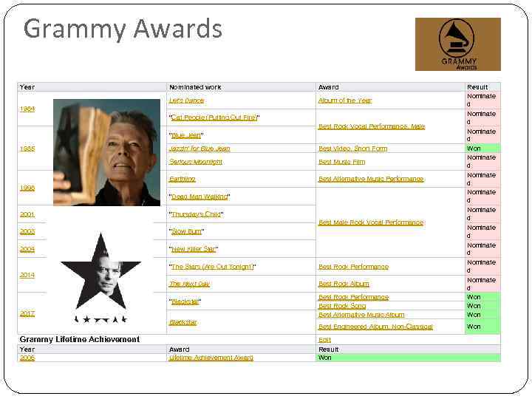Follow the Best Rock Performance link in the 2014 row
This screenshot has width=532, height=399.
coord(353,267)
